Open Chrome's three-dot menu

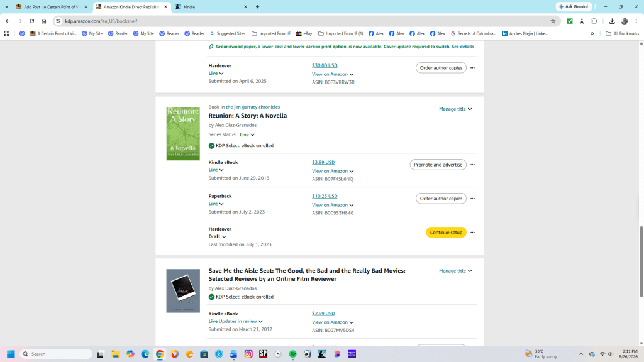pos(636,21)
